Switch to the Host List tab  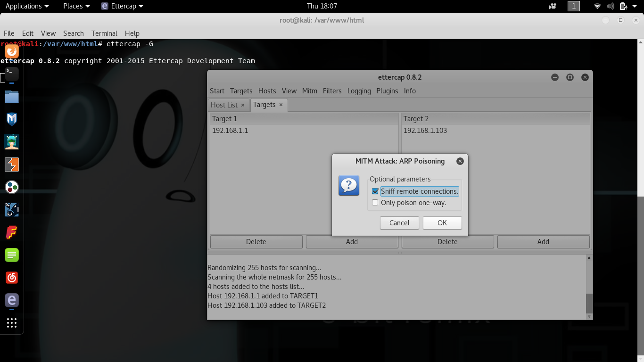pyautogui.click(x=224, y=105)
